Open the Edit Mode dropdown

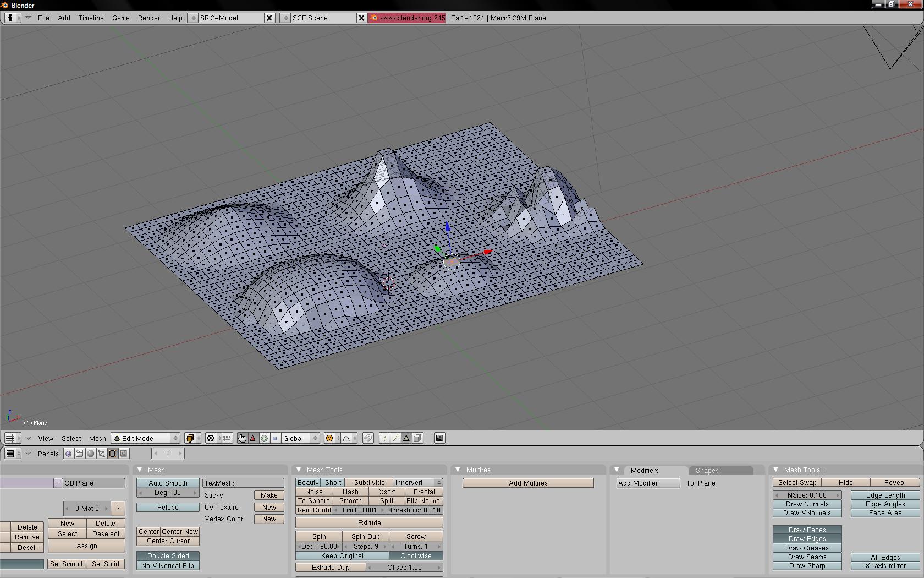coord(146,438)
